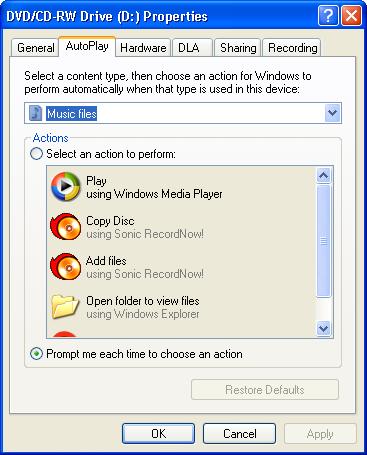Click the OK button
The width and height of the screenshot is (367, 455).
pyautogui.click(x=158, y=434)
